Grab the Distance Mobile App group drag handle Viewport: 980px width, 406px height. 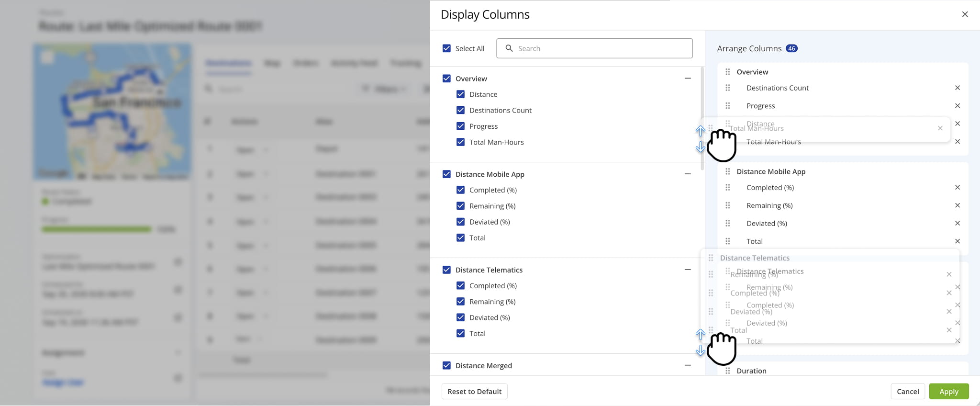coord(727,171)
